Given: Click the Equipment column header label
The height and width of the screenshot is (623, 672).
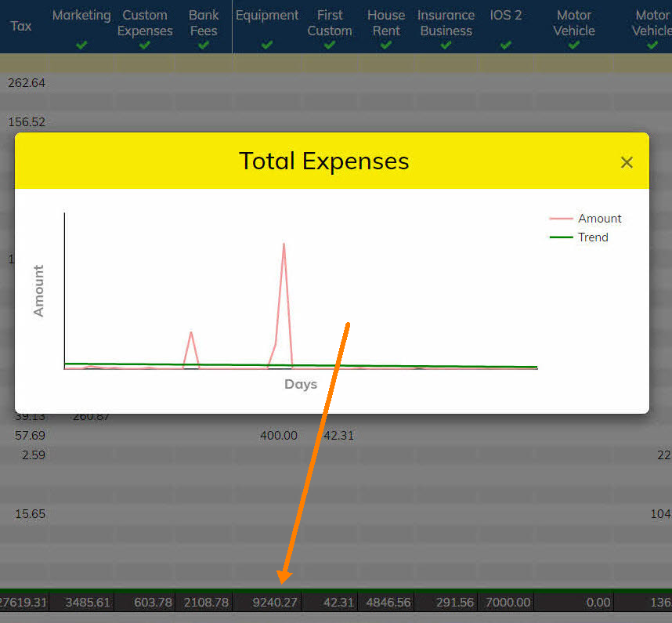Looking at the screenshot, I should (x=267, y=16).
